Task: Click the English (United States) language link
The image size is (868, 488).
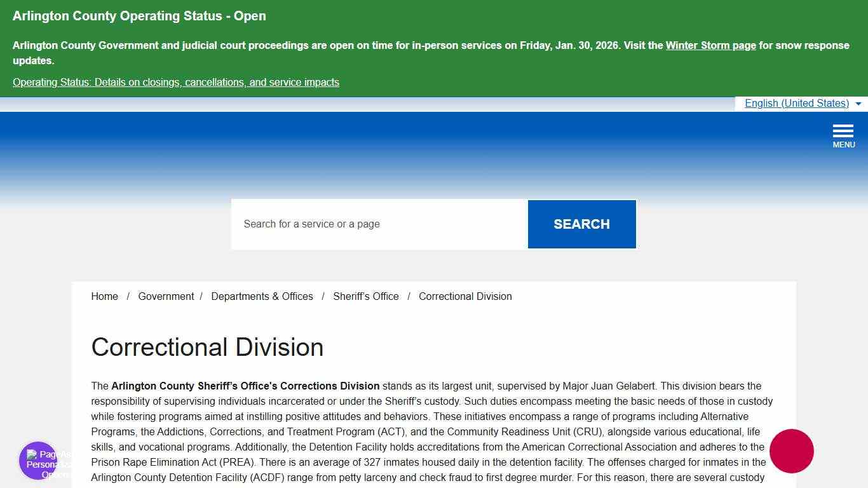Action: [x=797, y=103]
